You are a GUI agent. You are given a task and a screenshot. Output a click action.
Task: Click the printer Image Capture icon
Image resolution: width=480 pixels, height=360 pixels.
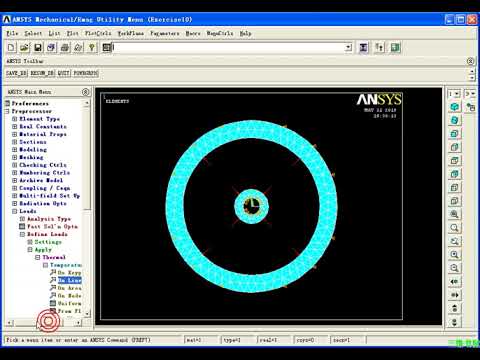(x=65, y=47)
